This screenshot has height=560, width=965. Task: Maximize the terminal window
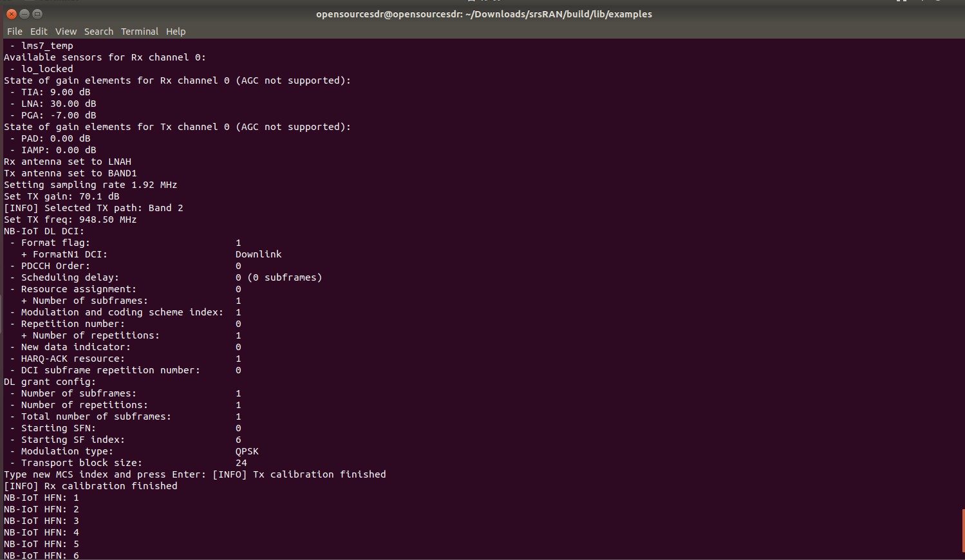pos(37,14)
